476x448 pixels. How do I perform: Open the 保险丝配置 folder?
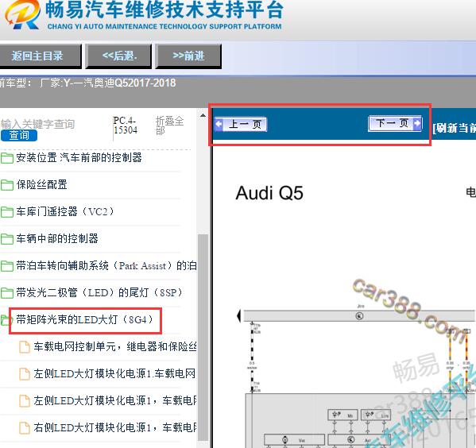click(41, 184)
